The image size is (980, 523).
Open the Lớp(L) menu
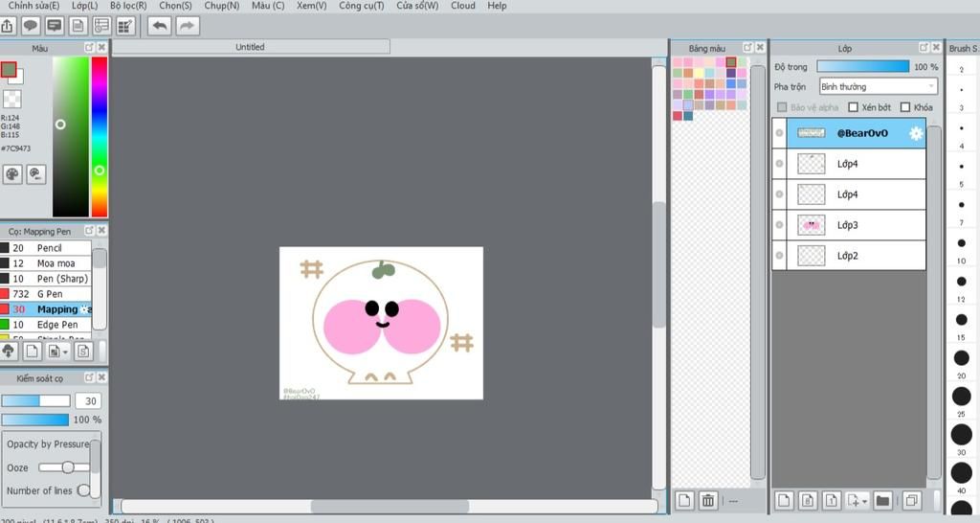tap(84, 6)
